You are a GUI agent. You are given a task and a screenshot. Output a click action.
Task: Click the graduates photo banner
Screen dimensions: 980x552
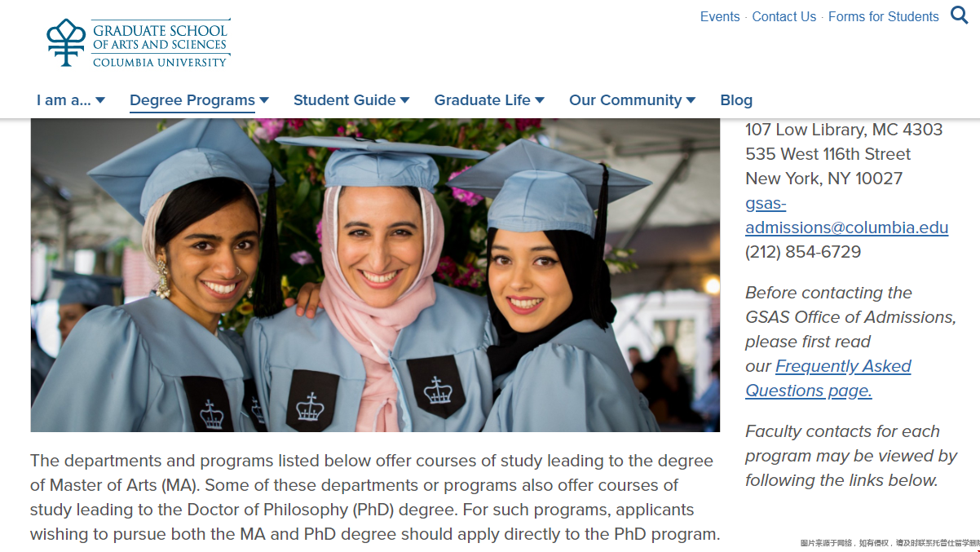pyautogui.click(x=375, y=275)
